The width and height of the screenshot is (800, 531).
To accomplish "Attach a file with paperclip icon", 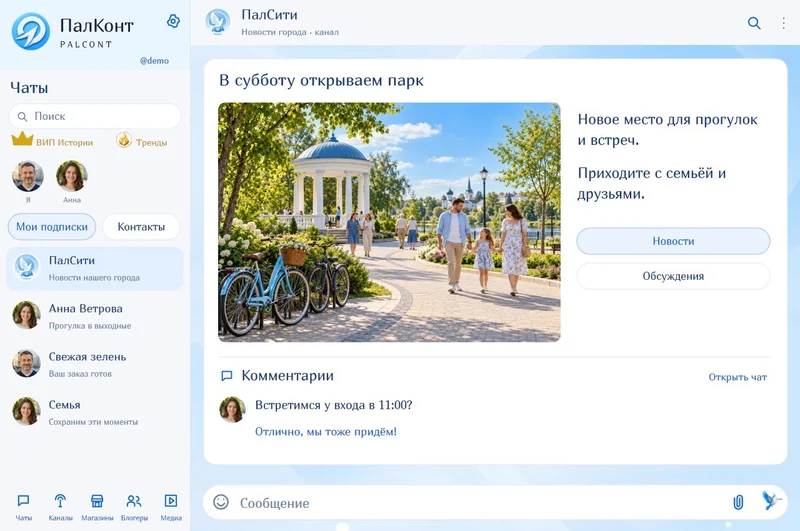I will (x=738, y=502).
